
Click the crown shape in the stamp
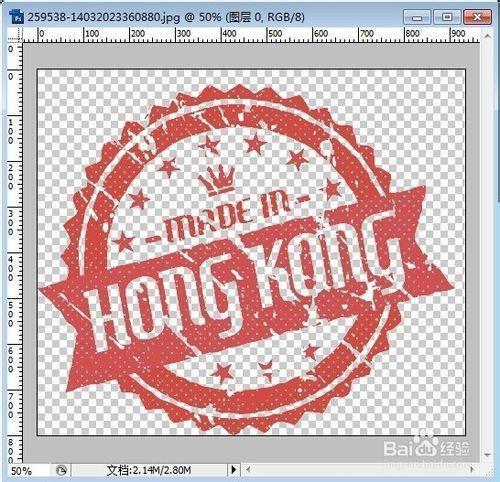tap(218, 180)
